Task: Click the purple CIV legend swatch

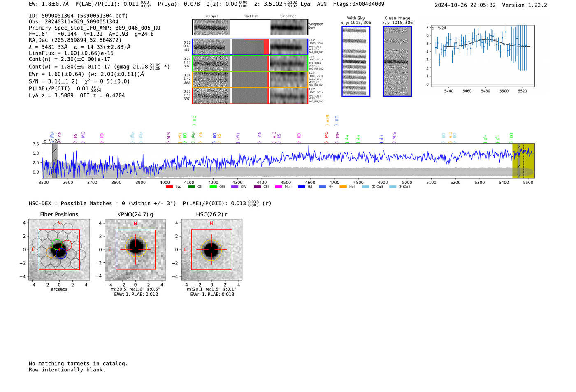Action: [x=235, y=187]
